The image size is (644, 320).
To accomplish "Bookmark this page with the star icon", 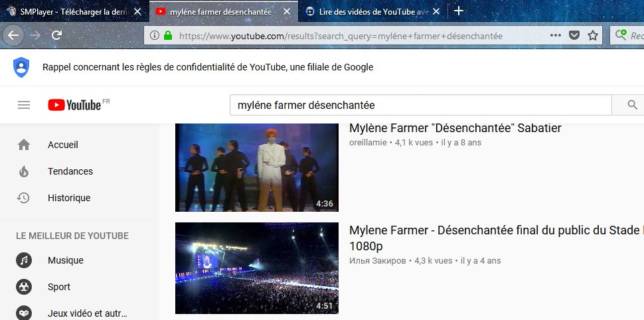I will coord(593,35).
